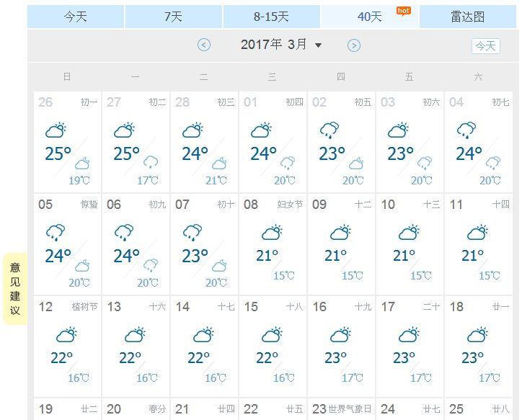Go to next month with right arrow

tap(354, 45)
